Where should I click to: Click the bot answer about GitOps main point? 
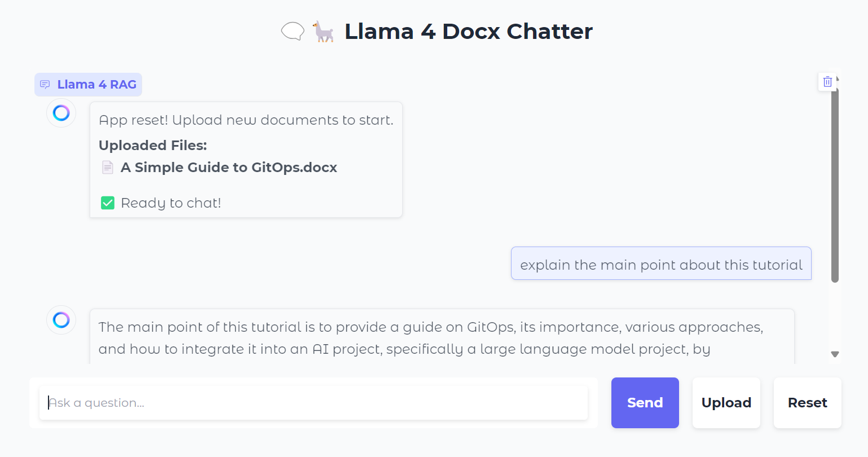(x=442, y=337)
